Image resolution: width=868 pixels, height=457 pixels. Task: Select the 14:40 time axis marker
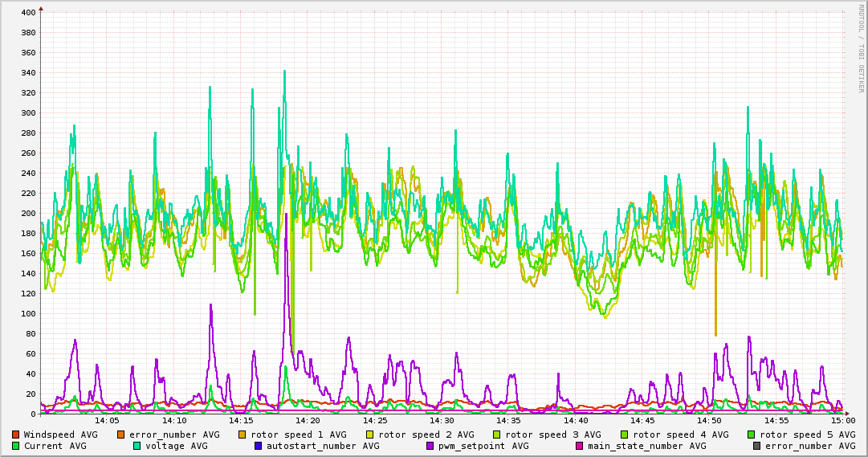(576, 420)
